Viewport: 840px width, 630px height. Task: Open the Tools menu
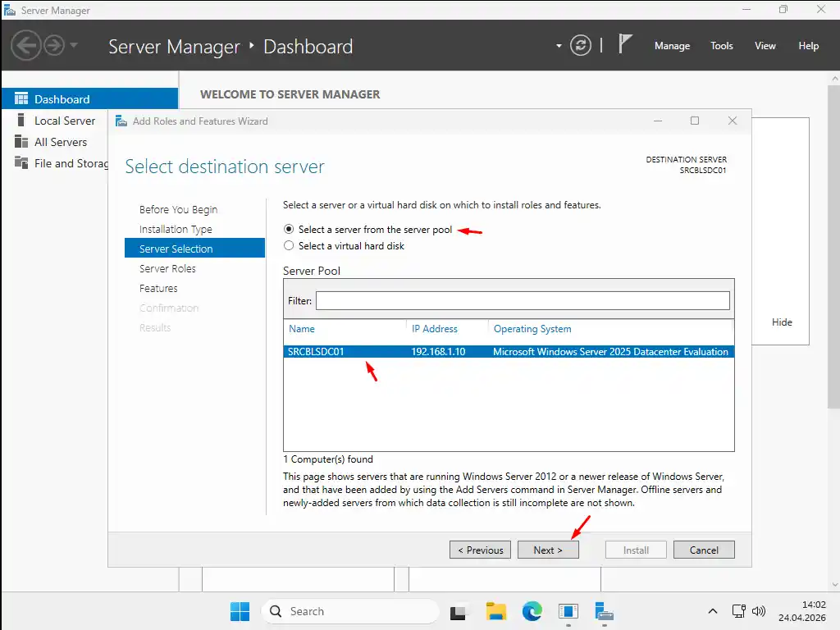pos(721,46)
